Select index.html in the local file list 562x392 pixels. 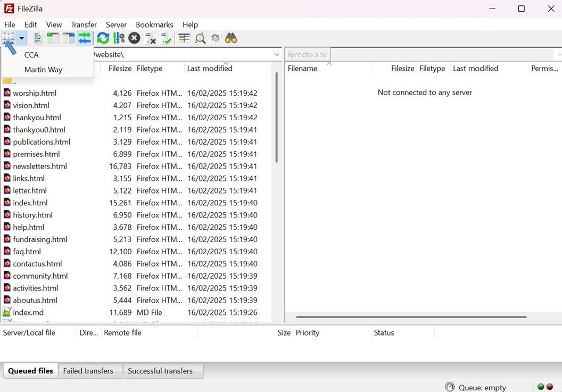coord(30,203)
